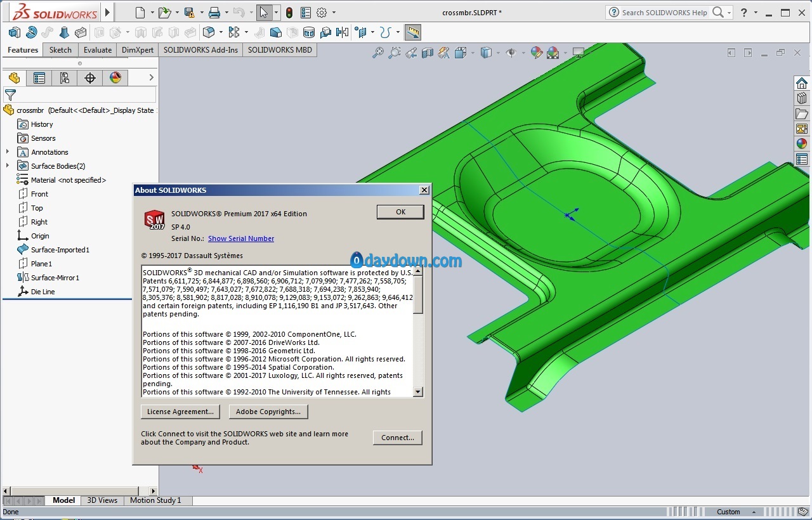The image size is (812, 520).
Task: Switch to the SOLIDWORKS MBD tab
Action: (280, 50)
